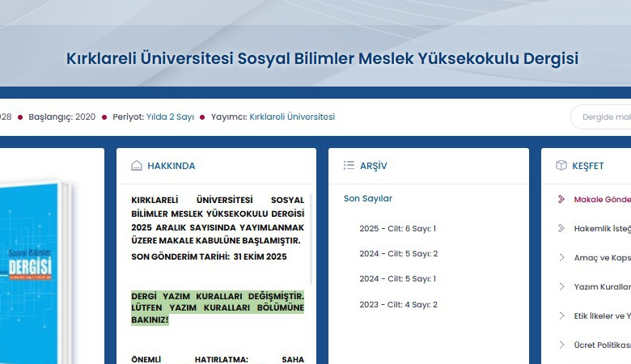This screenshot has width=631, height=364.
Task: Click the journal search input field
Action: 603,117
